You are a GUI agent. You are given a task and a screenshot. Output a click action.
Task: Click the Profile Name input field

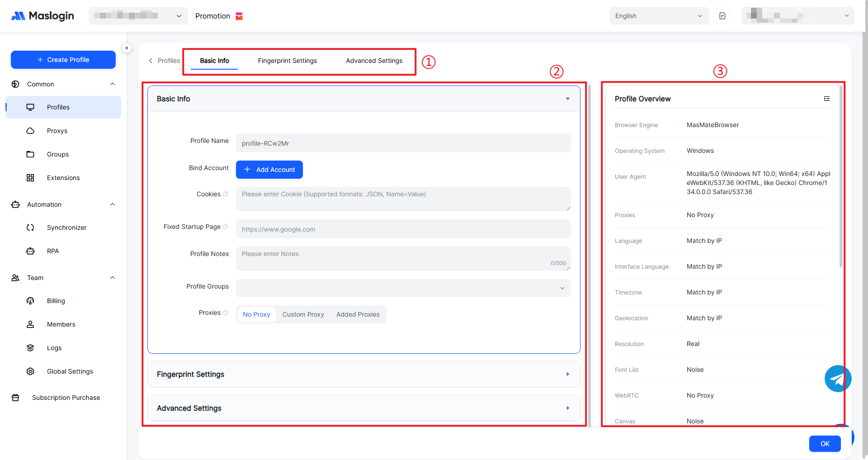pos(403,143)
